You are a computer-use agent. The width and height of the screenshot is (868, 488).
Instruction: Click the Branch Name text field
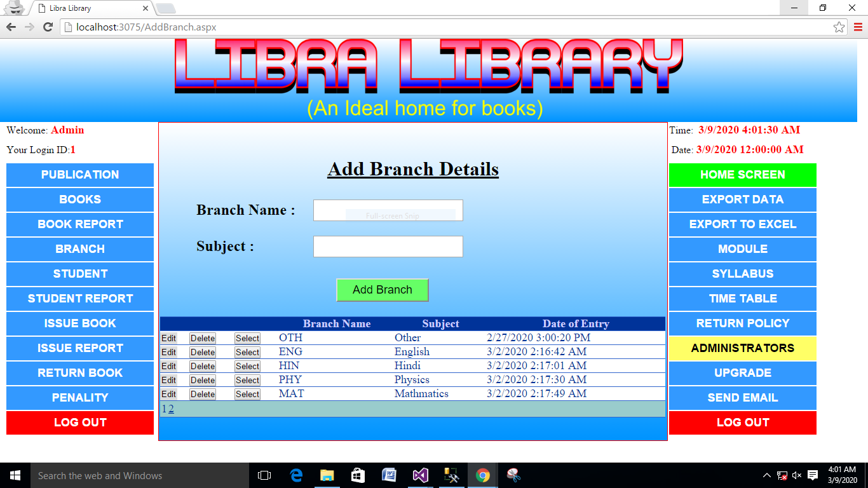tap(388, 210)
